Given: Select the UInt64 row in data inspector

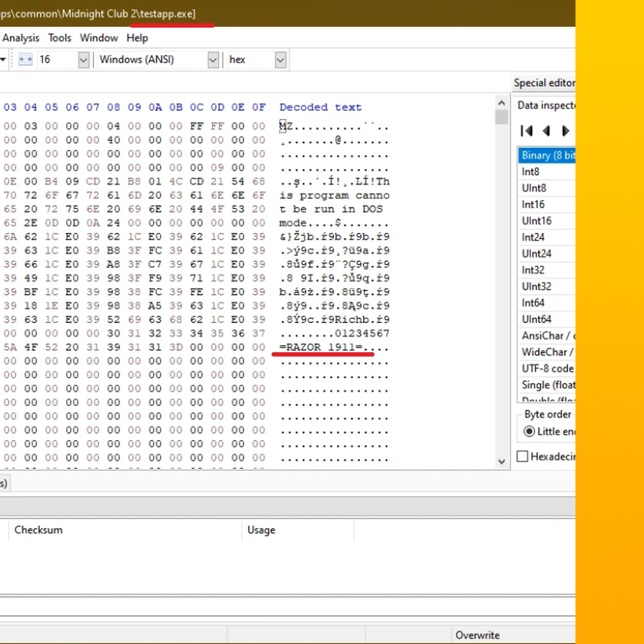Looking at the screenshot, I should 547,319.
